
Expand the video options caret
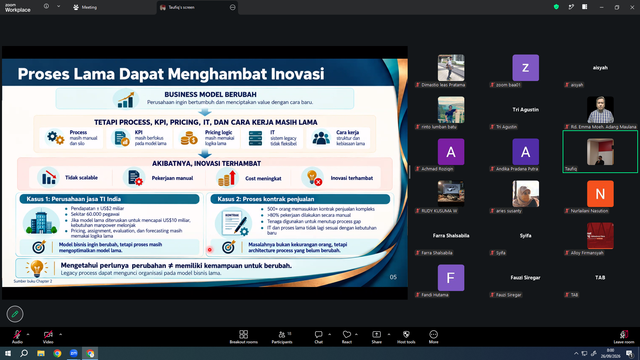[x=60, y=334]
